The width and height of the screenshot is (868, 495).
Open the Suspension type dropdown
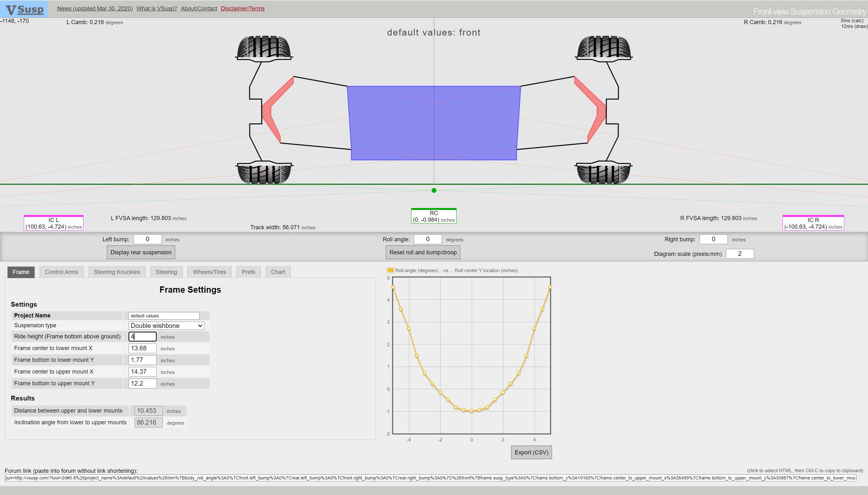[166, 326]
